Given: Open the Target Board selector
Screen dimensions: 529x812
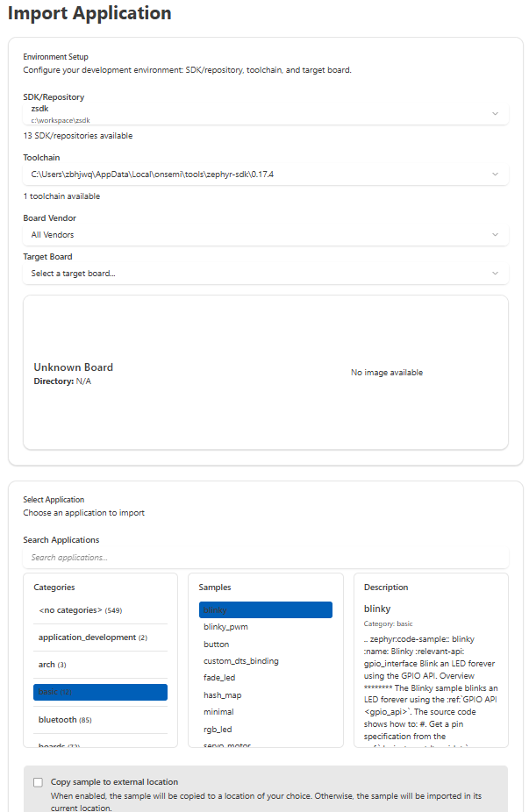Looking at the screenshot, I should (x=265, y=274).
